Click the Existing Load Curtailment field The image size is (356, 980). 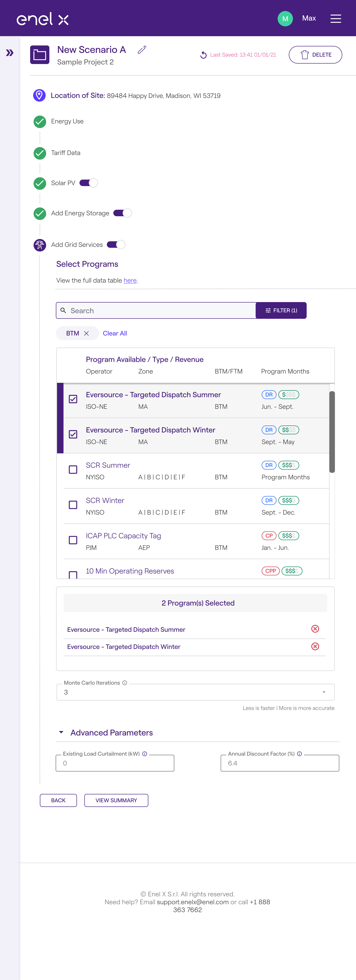pos(115,763)
